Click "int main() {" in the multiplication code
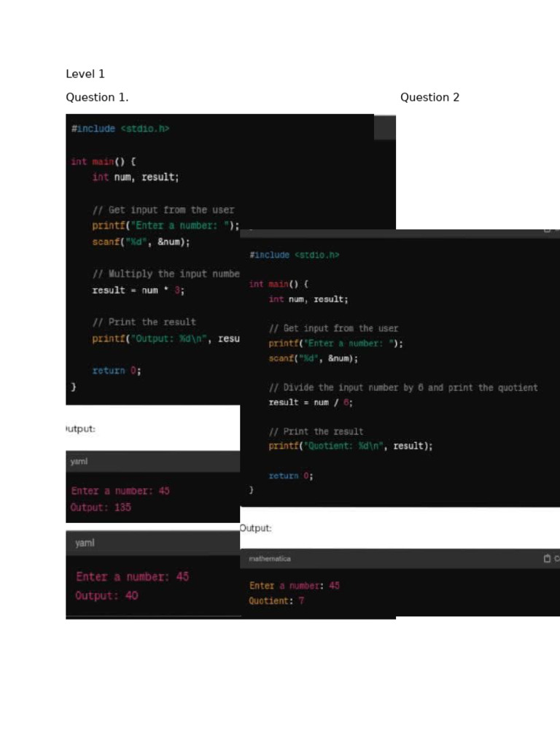Image resolution: width=560 pixels, height=747 pixels. (104, 161)
